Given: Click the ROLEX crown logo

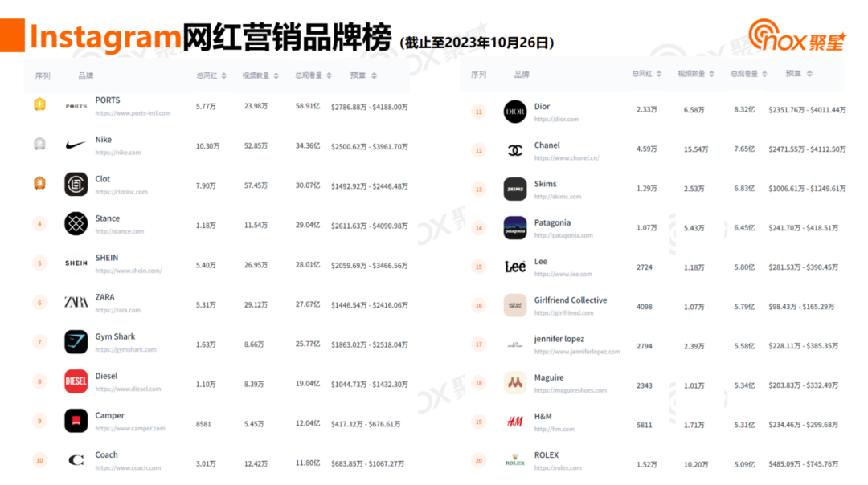Looking at the screenshot, I should (x=515, y=460).
